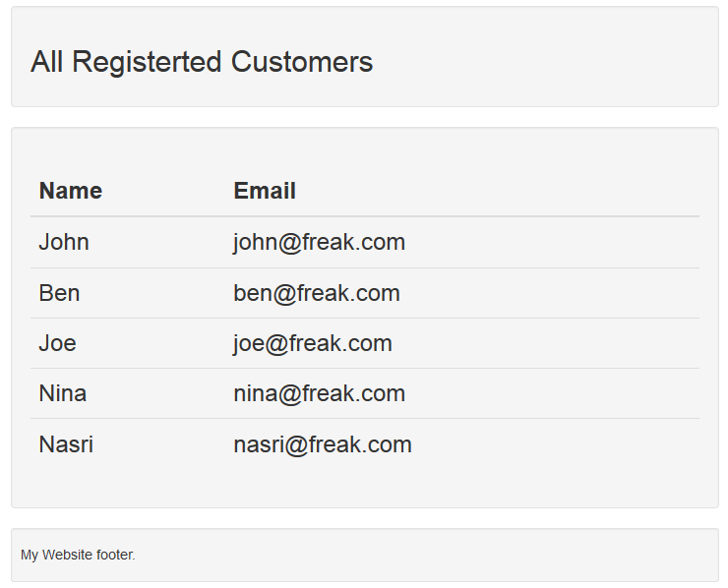Click the email john@freak.com

coord(319,242)
